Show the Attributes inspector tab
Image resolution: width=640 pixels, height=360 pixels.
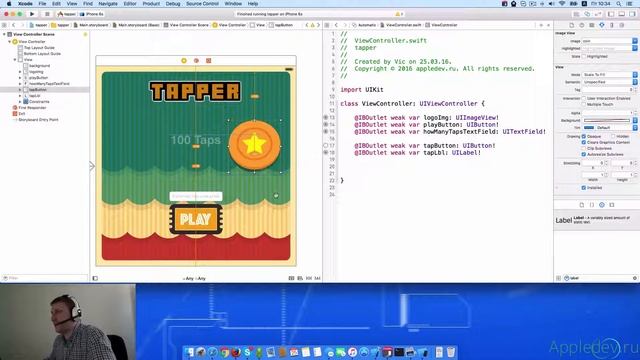click(x=602, y=25)
